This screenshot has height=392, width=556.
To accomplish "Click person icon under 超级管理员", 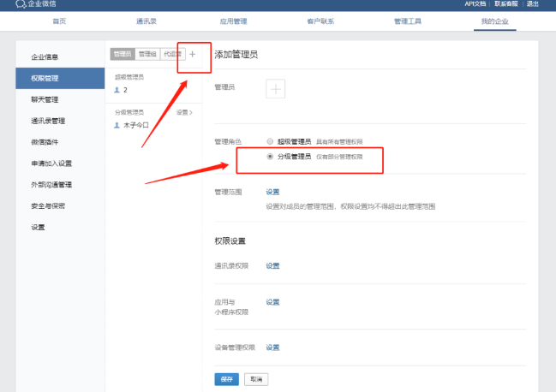I will [x=117, y=89].
